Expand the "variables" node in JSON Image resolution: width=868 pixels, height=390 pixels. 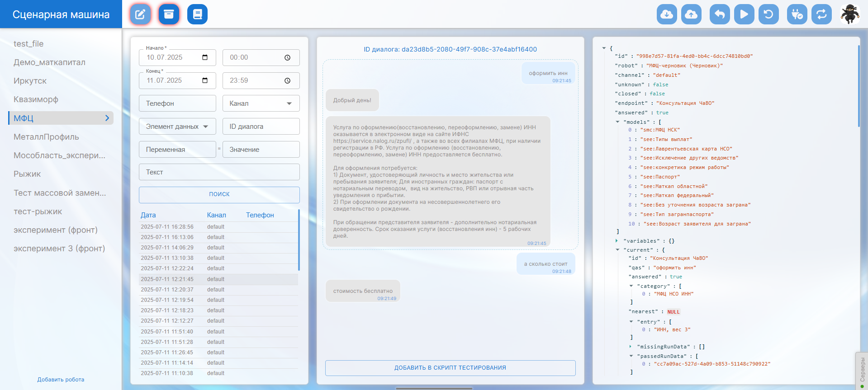(617, 241)
